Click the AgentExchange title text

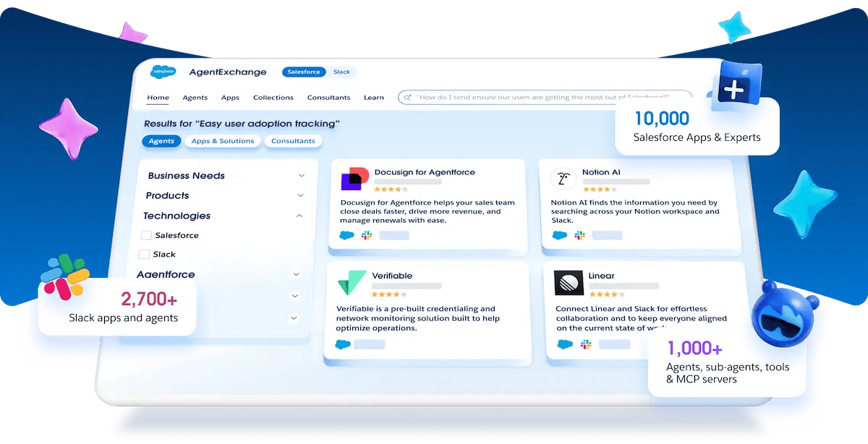pos(228,72)
